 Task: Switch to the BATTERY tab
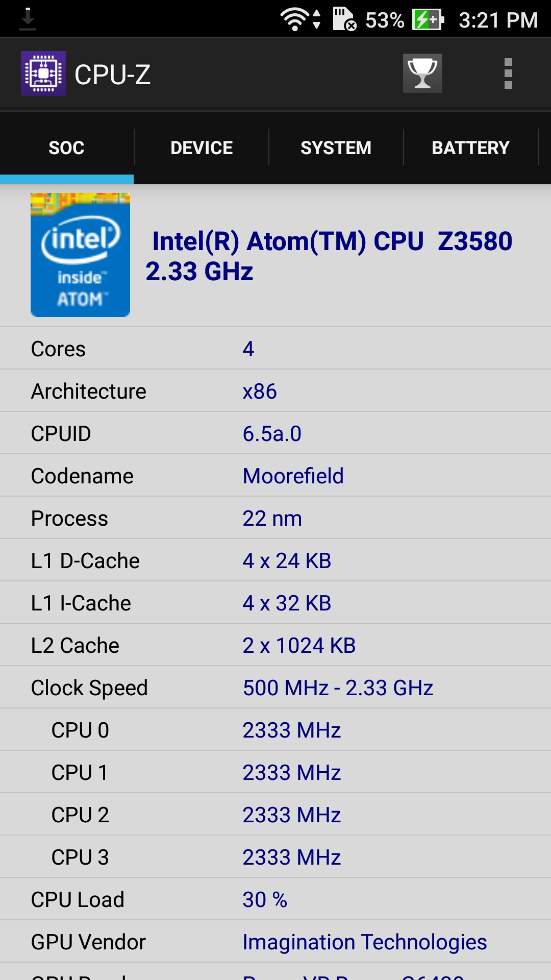(x=470, y=148)
